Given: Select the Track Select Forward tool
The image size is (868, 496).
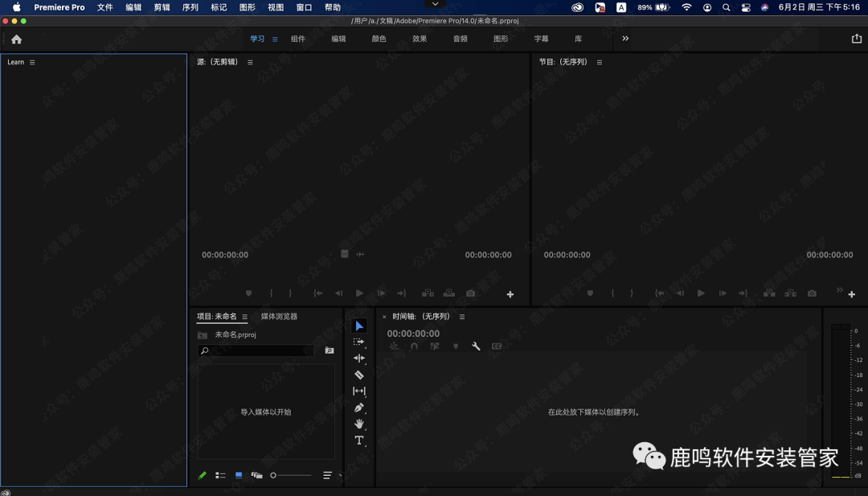Looking at the screenshot, I should [x=359, y=342].
